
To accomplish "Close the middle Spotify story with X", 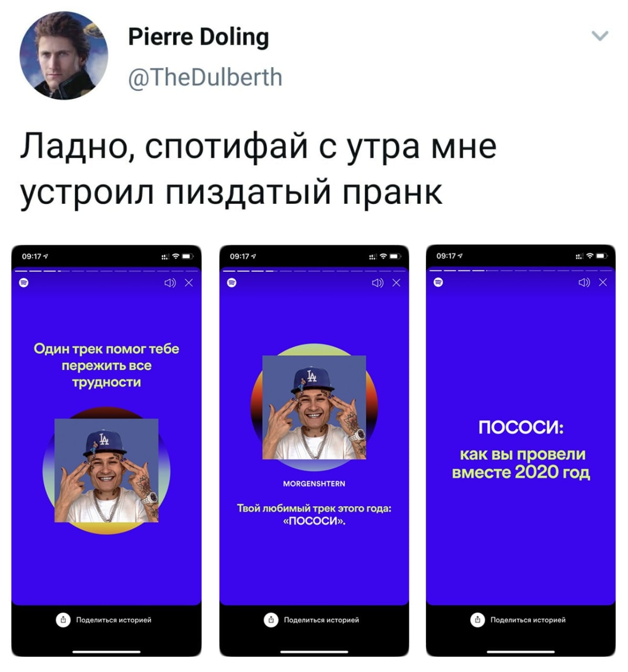I will pos(396,283).
